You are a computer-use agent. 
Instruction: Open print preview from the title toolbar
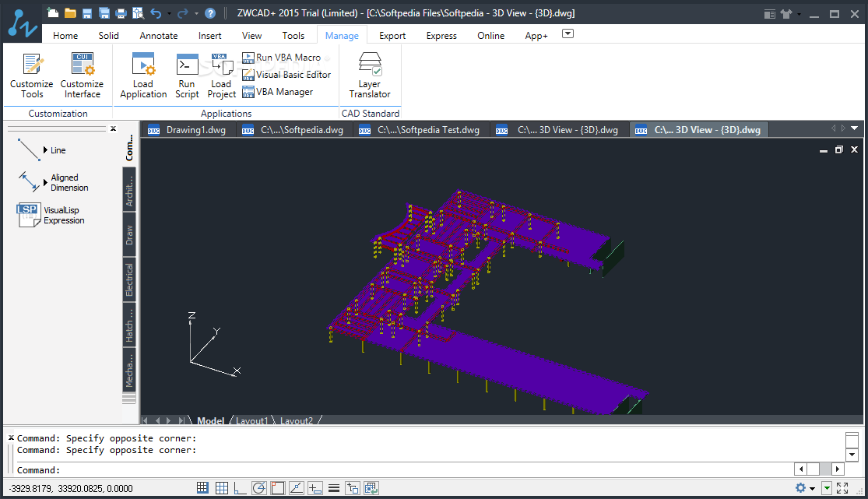138,13
